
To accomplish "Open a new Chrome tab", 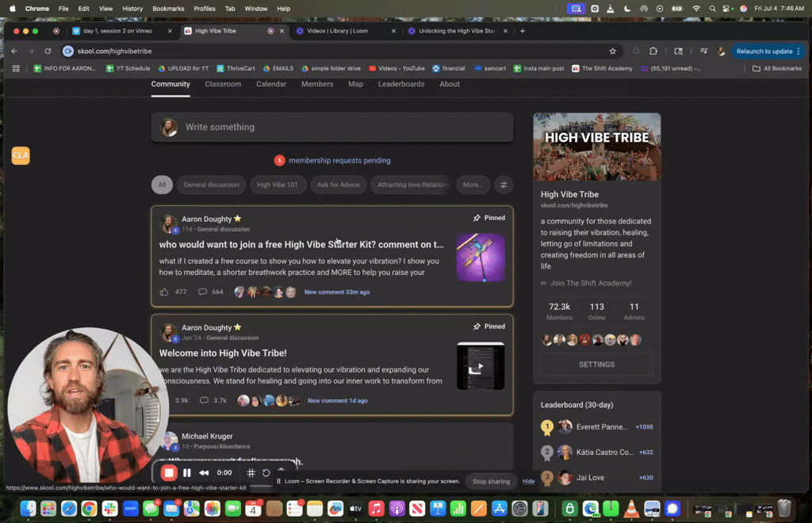I will tap(522, 31).
